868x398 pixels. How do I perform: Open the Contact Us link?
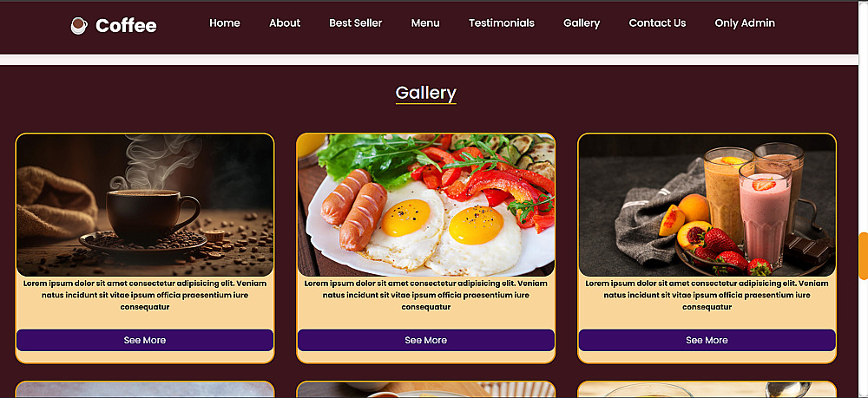657,23
